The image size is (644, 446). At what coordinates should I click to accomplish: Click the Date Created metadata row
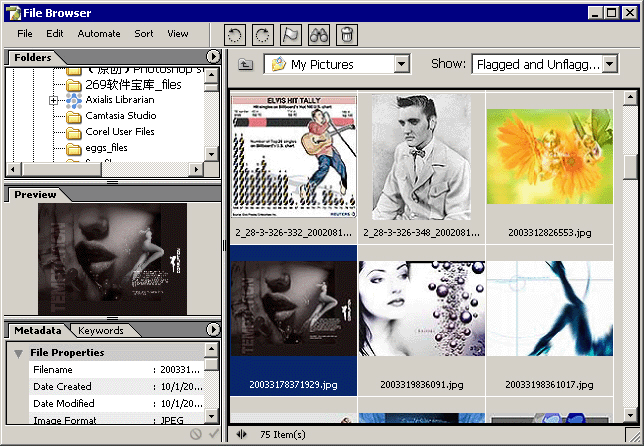click(117, 386)
